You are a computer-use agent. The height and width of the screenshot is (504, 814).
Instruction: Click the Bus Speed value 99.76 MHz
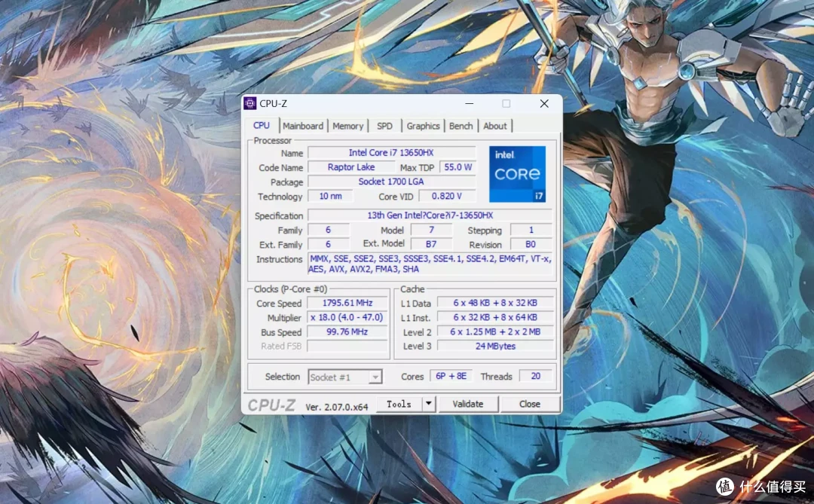pos(347,331)
